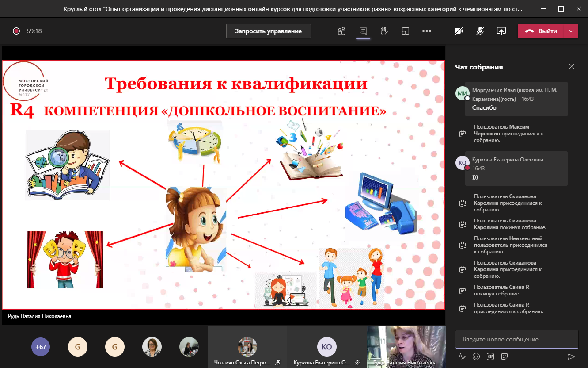
Task: Leave the meeting with Выйти button
Action: coord(541,31)
